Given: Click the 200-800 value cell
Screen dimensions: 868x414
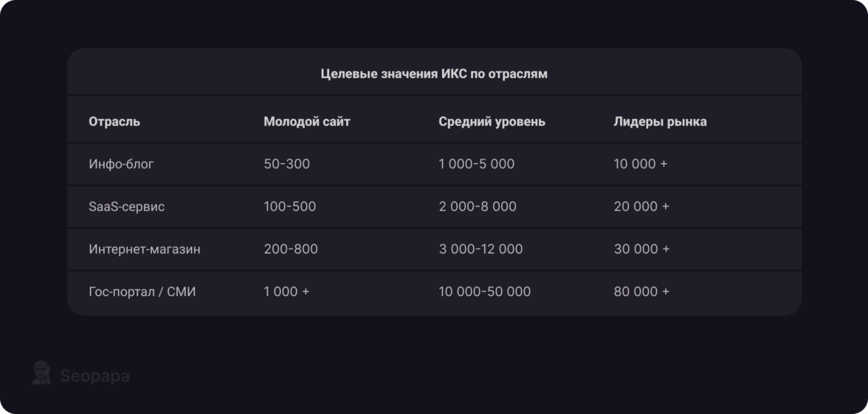Looking at the screenshot, I should [291, 249].
